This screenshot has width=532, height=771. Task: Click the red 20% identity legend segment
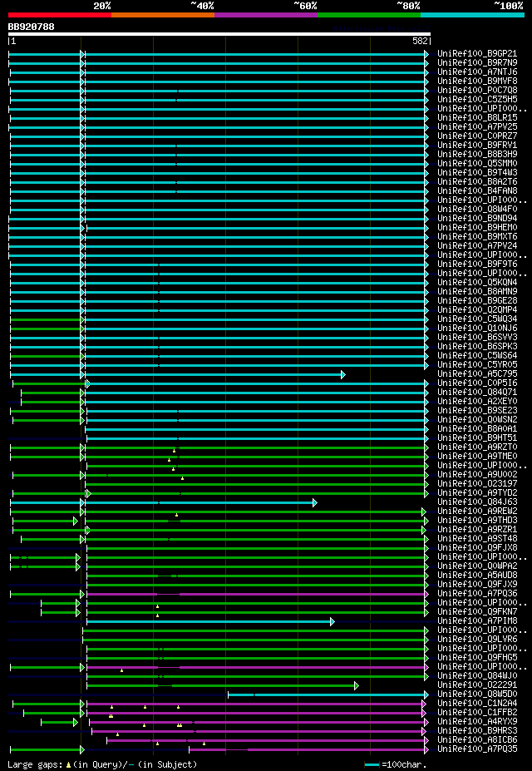coord(60,15)
